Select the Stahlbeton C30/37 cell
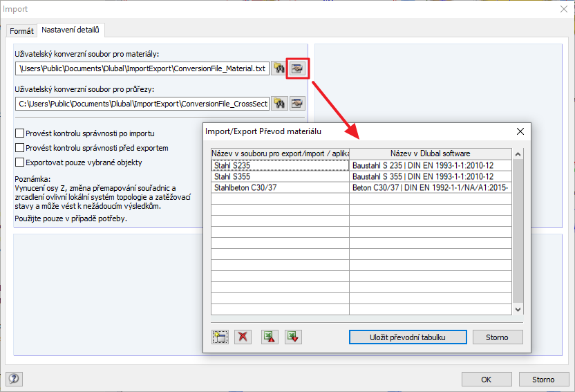Viewport: 575px width, 392px height. (x=280, y=187)
